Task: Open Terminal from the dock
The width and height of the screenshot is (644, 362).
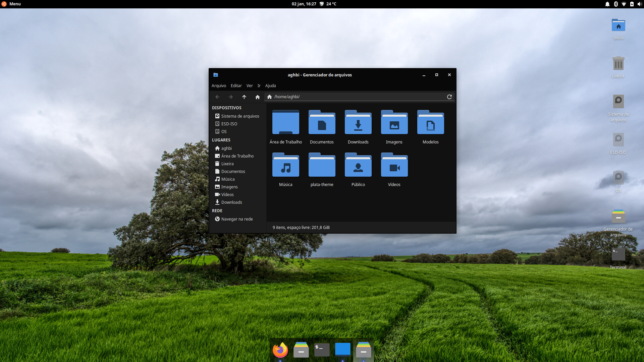Action: 322,350
